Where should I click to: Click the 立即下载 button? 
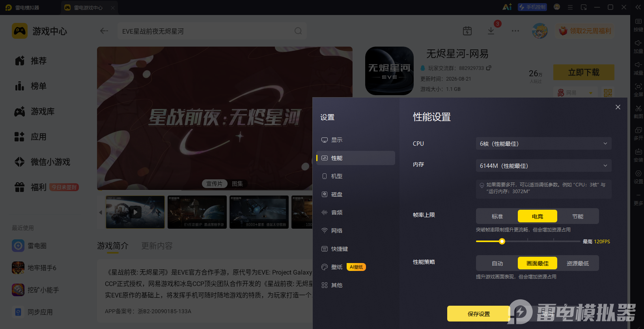pos(584,72)
